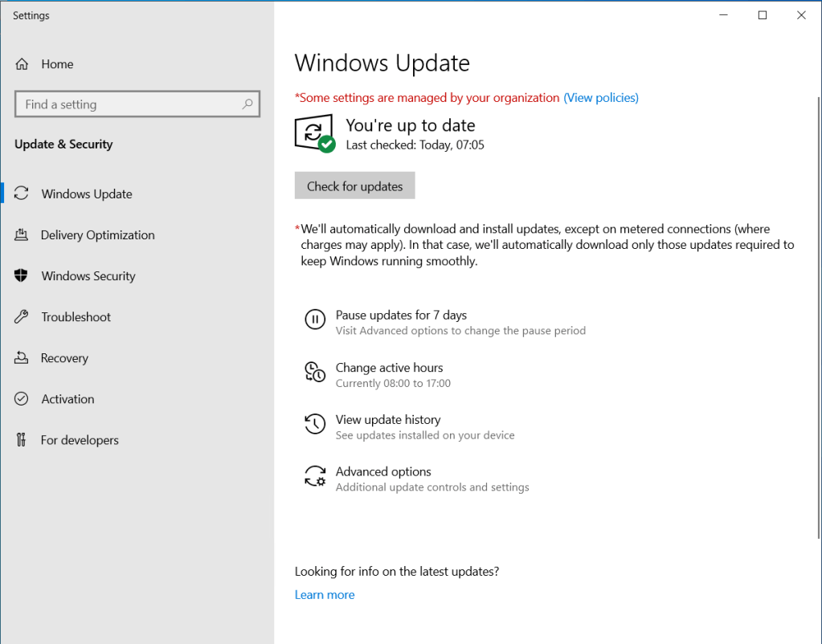Click the Home icon in sidebar
This screenshot has height=644, width=822.
pyautogui.click(x=22, y=64)
